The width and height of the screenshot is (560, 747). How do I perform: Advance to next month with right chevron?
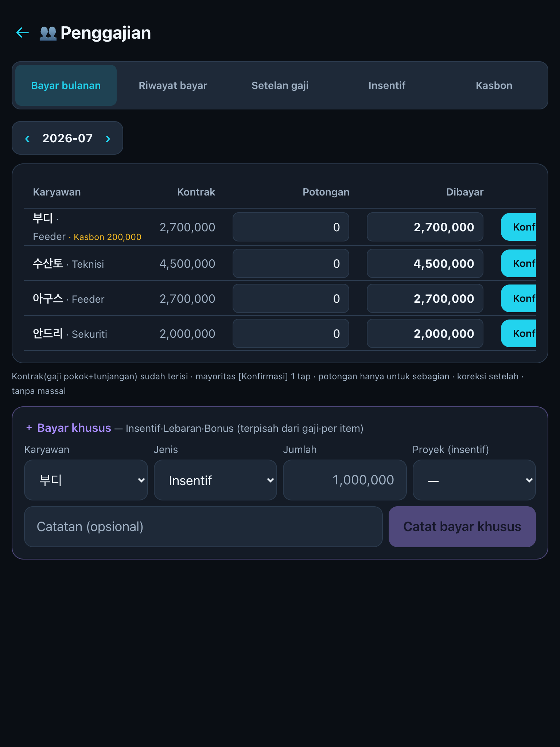point(108,138)
